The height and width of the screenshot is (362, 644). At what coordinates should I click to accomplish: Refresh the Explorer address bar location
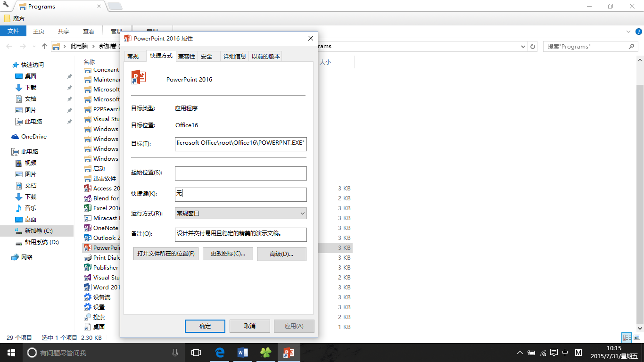[533, 47]
